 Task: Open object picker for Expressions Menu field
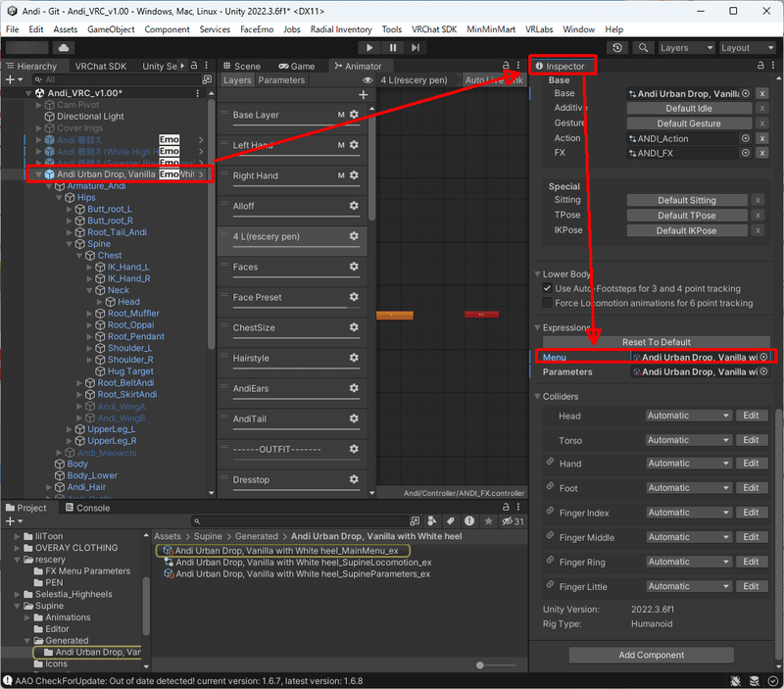(x=764, y=357)
